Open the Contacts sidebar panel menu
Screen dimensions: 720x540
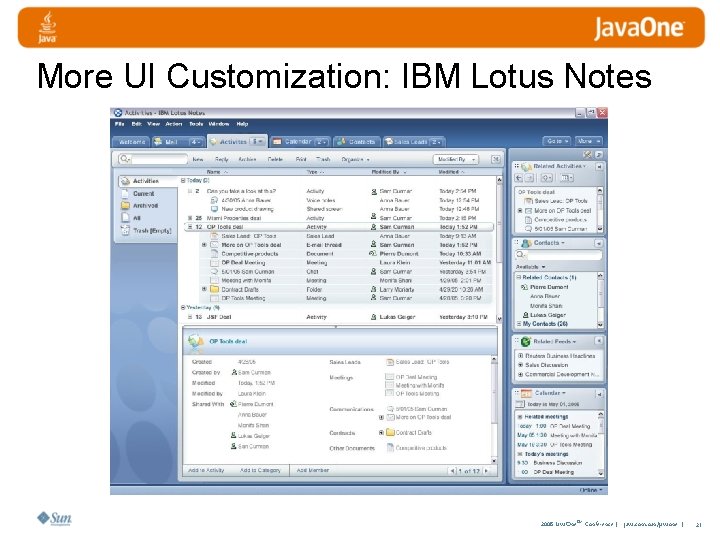[x=549, y=243]
